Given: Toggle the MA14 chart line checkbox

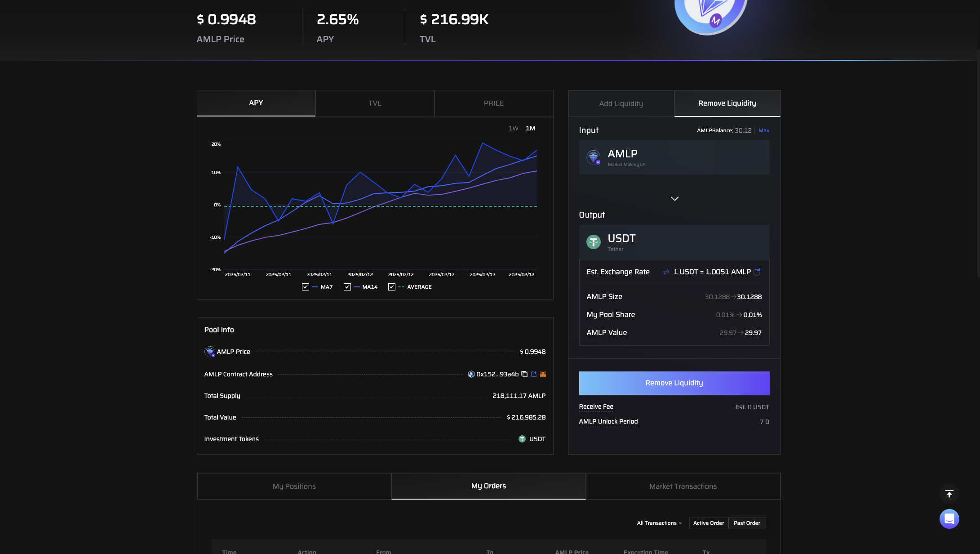Looking at the screenshot, I should coord(347,287).
